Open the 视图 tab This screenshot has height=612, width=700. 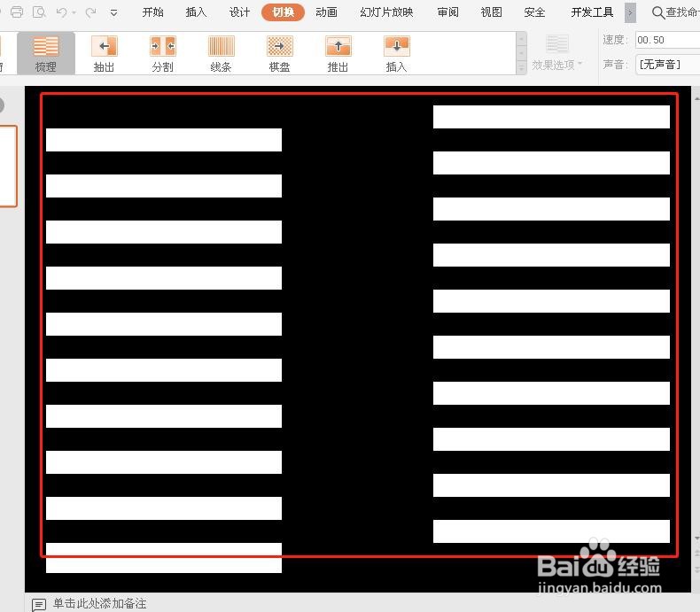[491, 12]
